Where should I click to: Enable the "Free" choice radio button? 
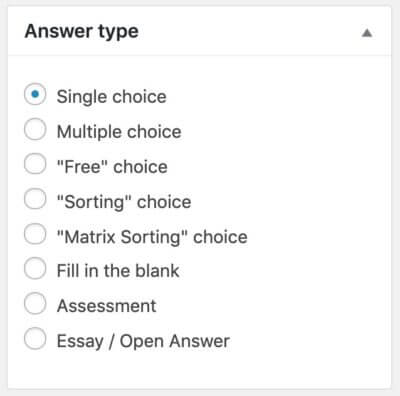coord(35,164)
